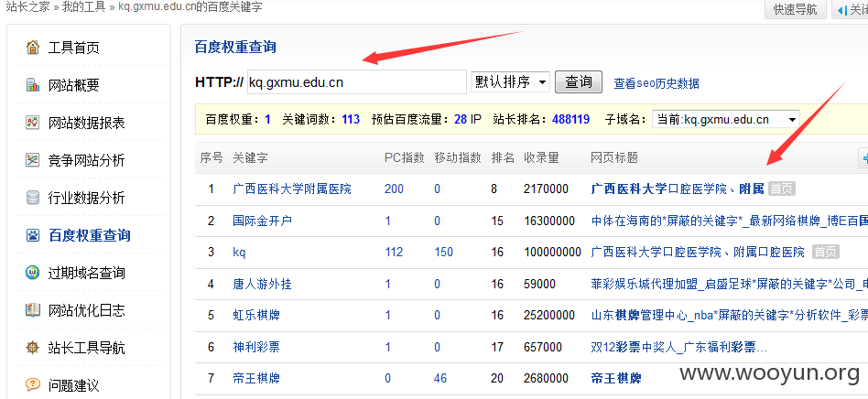The height and width of the screenshot is (399, 868).
Task: Click the book icon beside 网站优化日志
Action: point(33,310)
